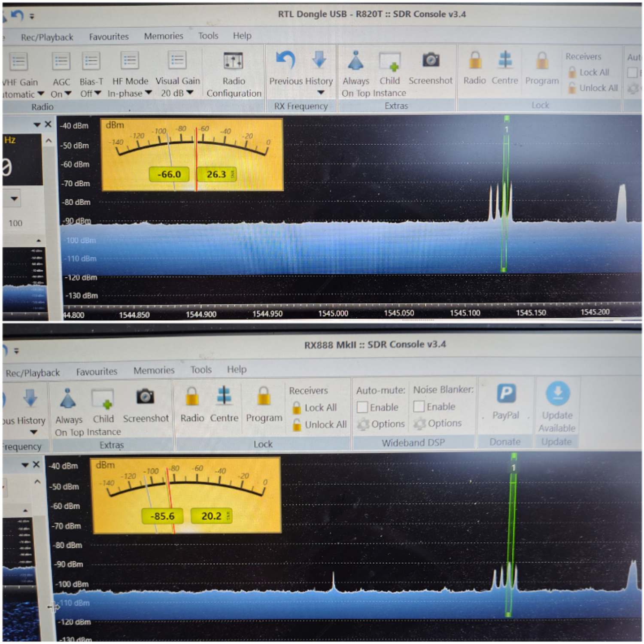The width and height of the screenshot is (644, 644).
Task: Click the Update Available download icon
Action: point(558,393)
